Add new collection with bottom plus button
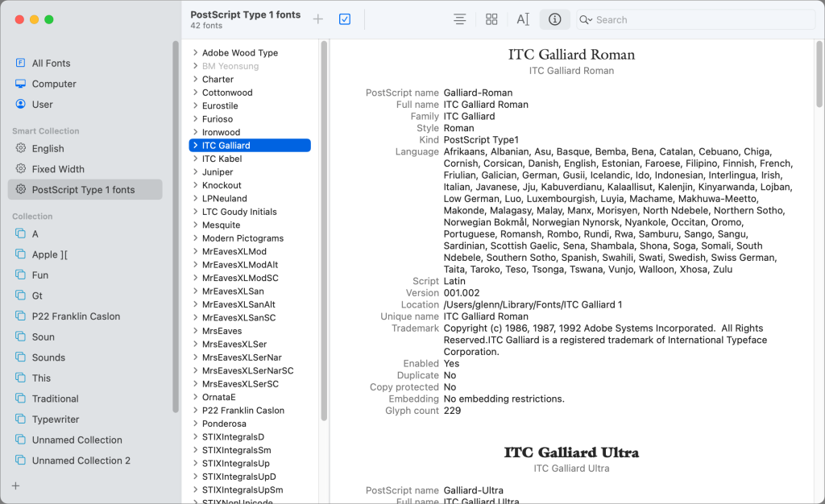Image resolution: width=825 pixels, height=504 pixels. [x=16, y=485]
